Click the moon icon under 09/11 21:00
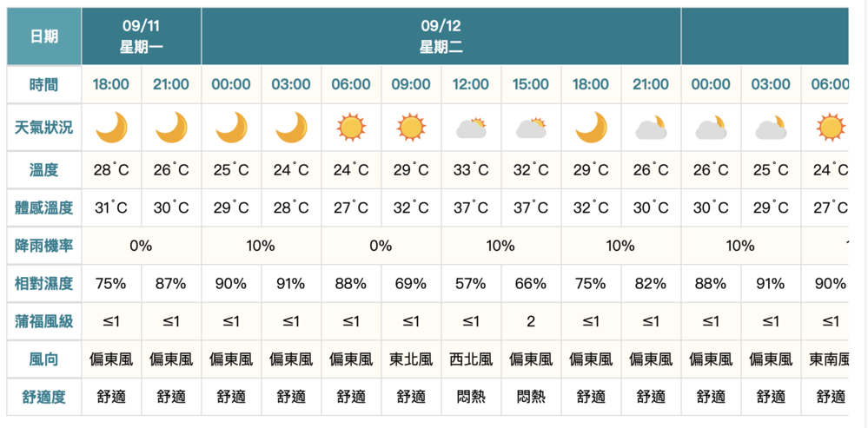Screen dimensions: 868x428 point(171,128)
